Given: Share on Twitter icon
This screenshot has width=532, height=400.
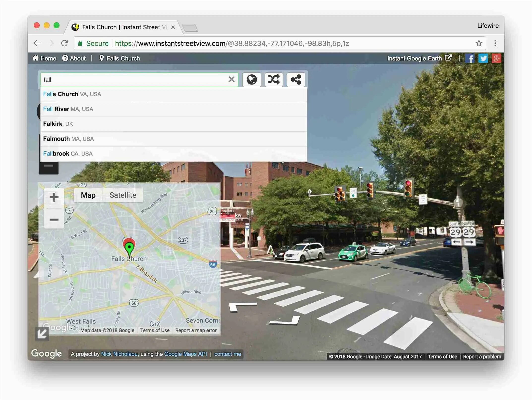Looking at the screenshot, I should click(483, 58).
